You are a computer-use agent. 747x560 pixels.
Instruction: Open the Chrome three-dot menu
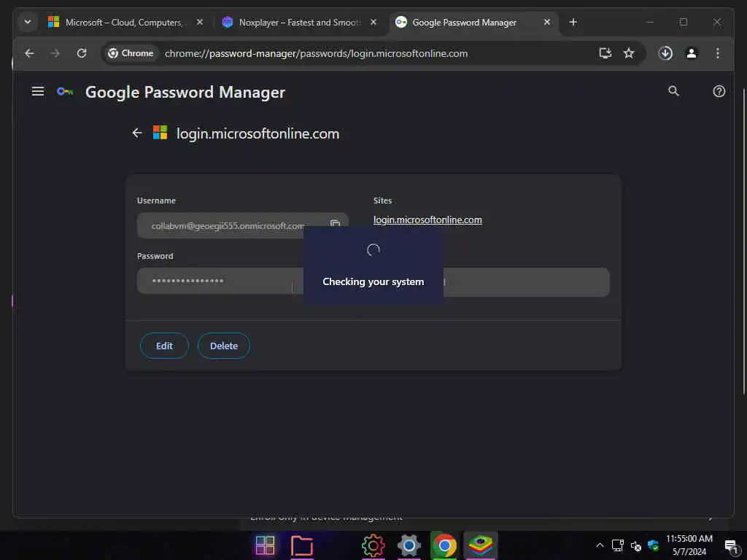coord(718,53)
